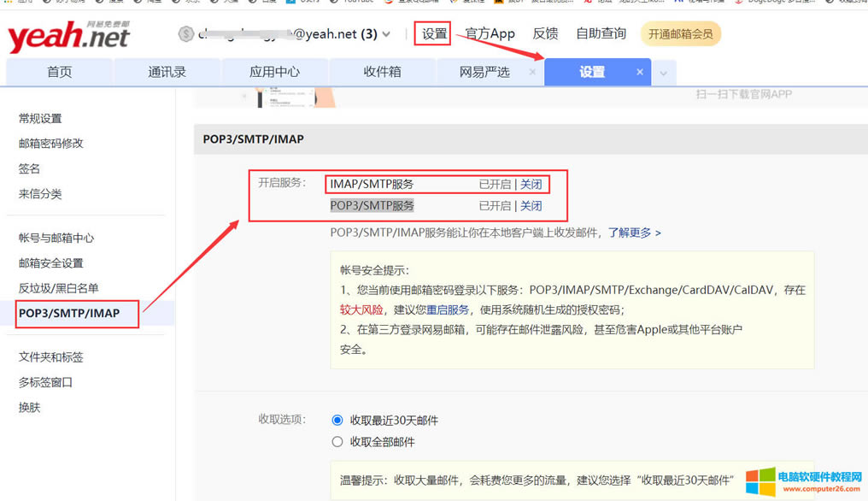Close the 设置 tab

pyautogui.click(x=640, y=72)
